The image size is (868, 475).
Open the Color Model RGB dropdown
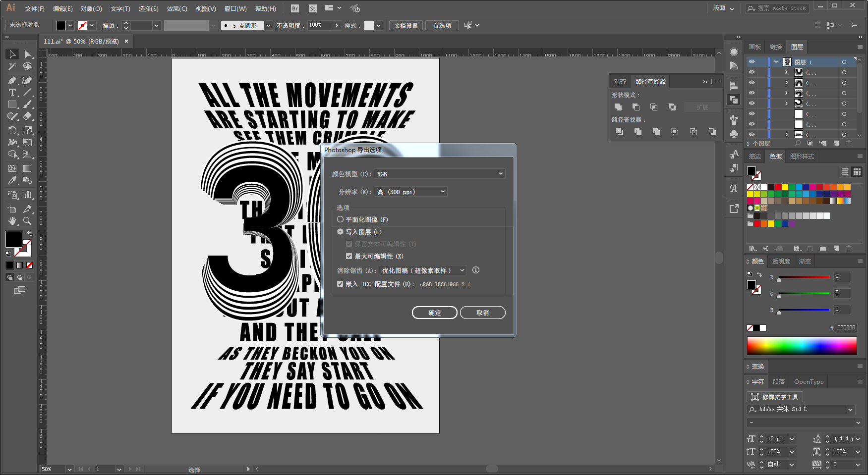[x=440, y=174]
